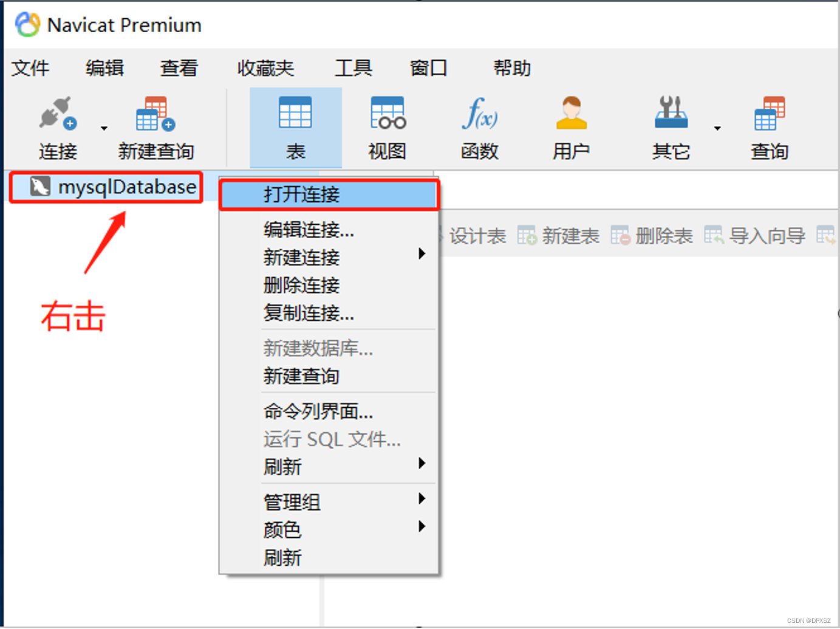Expand the Refresh (刷新) submenu with arrow

(x=329, y=467)
